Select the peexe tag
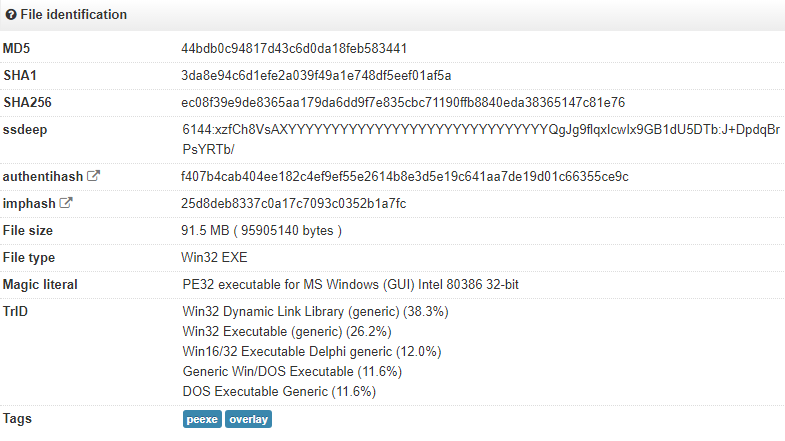Screen dimensions: 785x441 [x=202, y=419]
